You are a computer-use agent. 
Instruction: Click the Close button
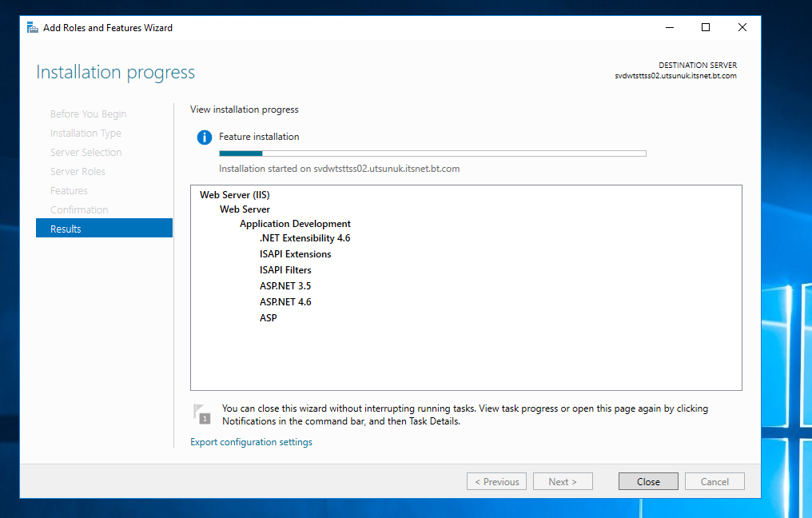(x=648, y=482)
